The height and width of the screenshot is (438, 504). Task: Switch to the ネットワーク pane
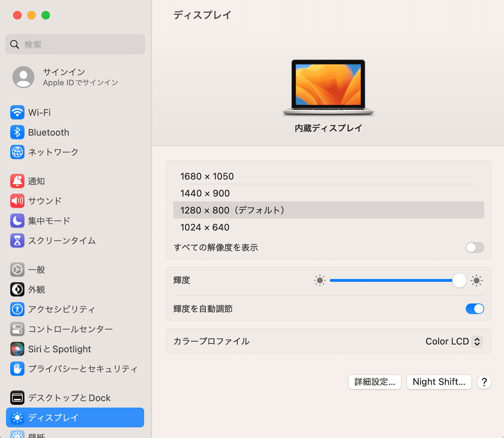point(75,152)
